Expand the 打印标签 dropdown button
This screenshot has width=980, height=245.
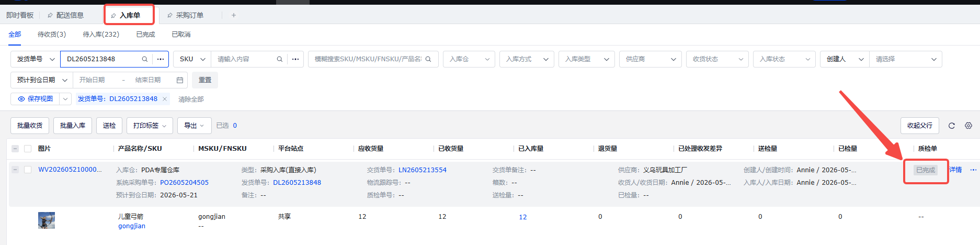(x=150, y=126)
